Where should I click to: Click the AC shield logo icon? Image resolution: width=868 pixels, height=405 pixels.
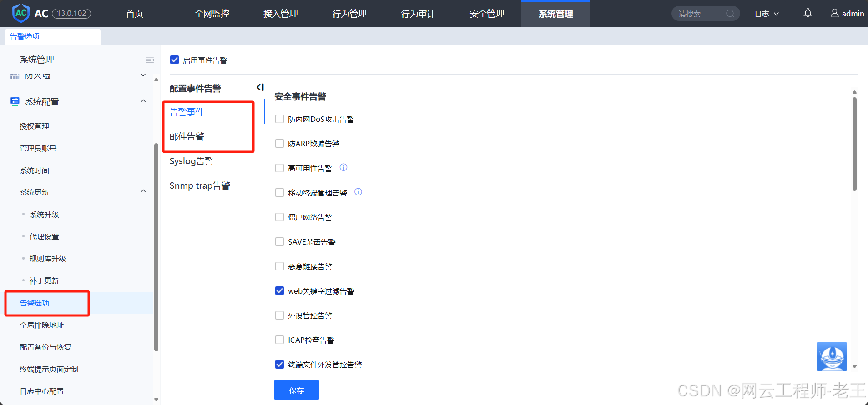(21, 13)
